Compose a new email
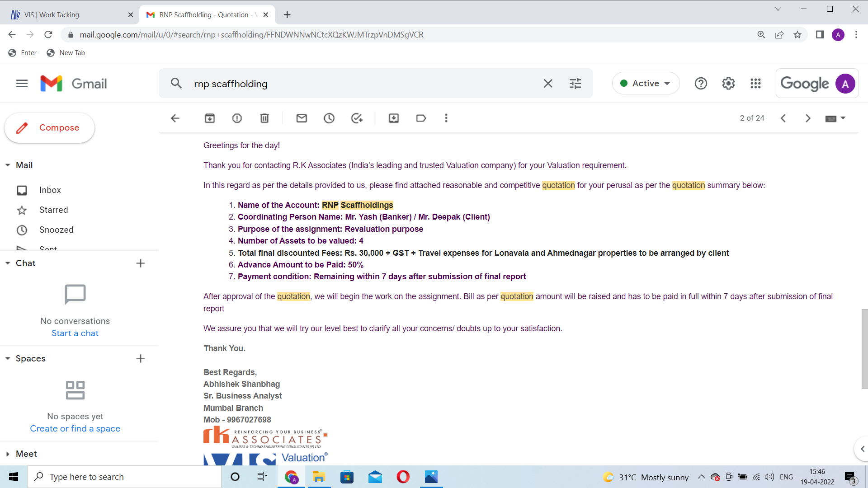The width and height of the screenshot is (868, 488). [50, 128]
